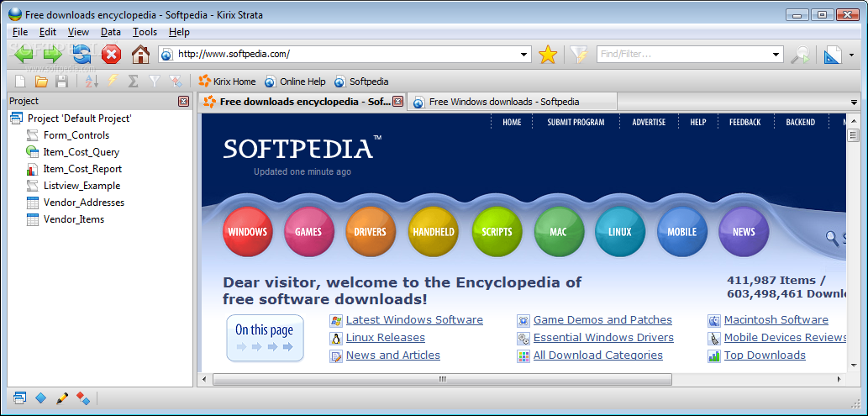Select Listview_Example in the project tree
The width and height of the screenshot is (868, 416).
tap(82, 186)
